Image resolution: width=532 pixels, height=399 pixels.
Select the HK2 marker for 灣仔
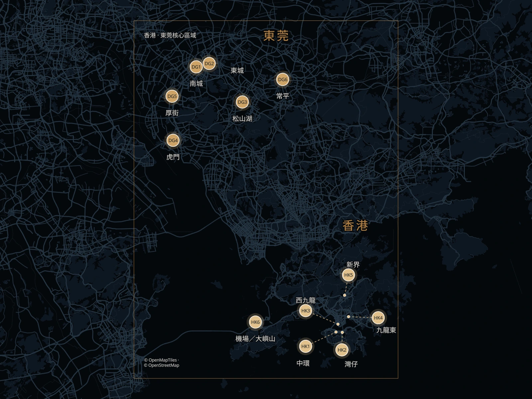coord(342,350)
